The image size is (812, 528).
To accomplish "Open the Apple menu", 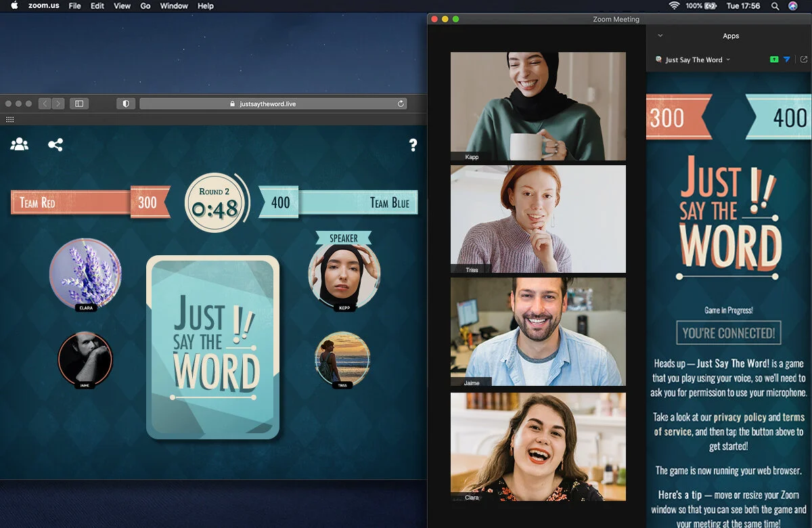I will [x=14, y=5].
